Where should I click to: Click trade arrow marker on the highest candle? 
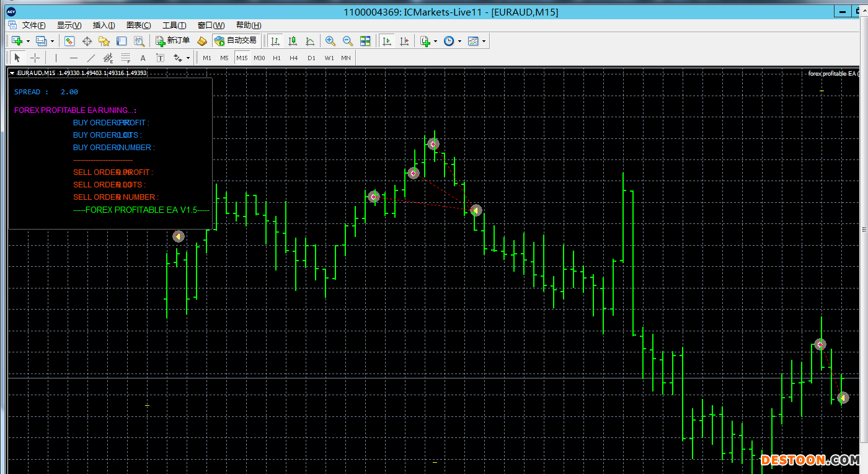click(433, 144)
